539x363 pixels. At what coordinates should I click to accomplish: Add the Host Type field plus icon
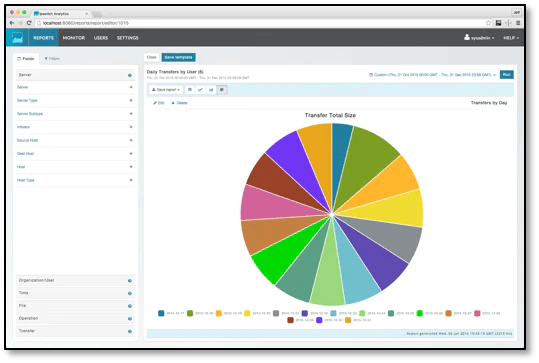pos(131,180)
